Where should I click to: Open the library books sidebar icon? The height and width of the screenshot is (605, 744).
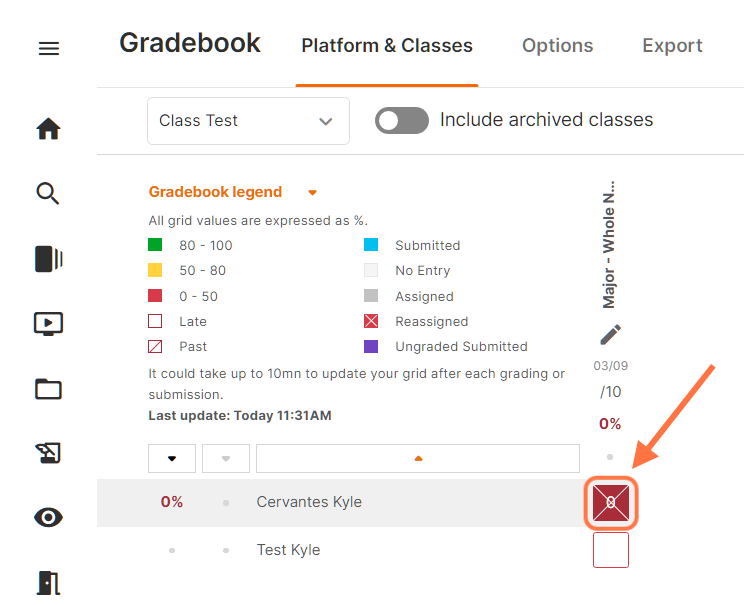48,259
